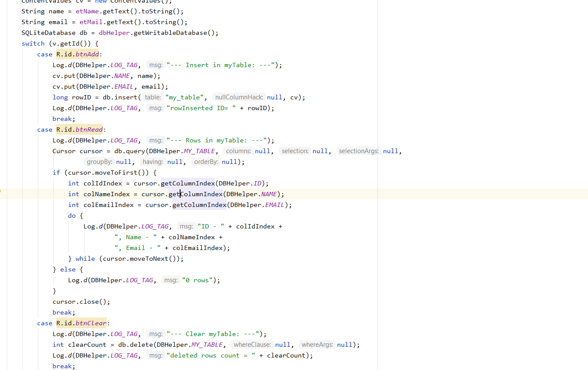The height and width of the screenshot is (370, 588).
Task: Click db.query in the Cursor declaration
Action: point(129,151)
